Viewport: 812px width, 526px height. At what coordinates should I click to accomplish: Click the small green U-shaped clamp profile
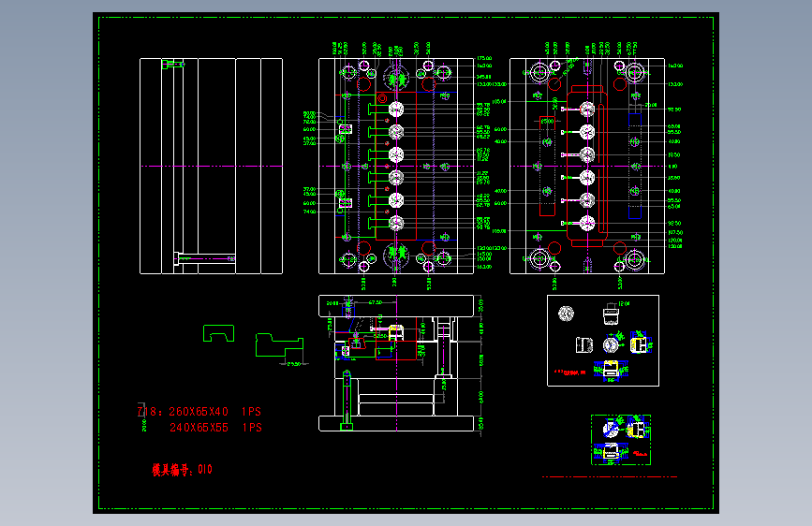coord(218,333)
